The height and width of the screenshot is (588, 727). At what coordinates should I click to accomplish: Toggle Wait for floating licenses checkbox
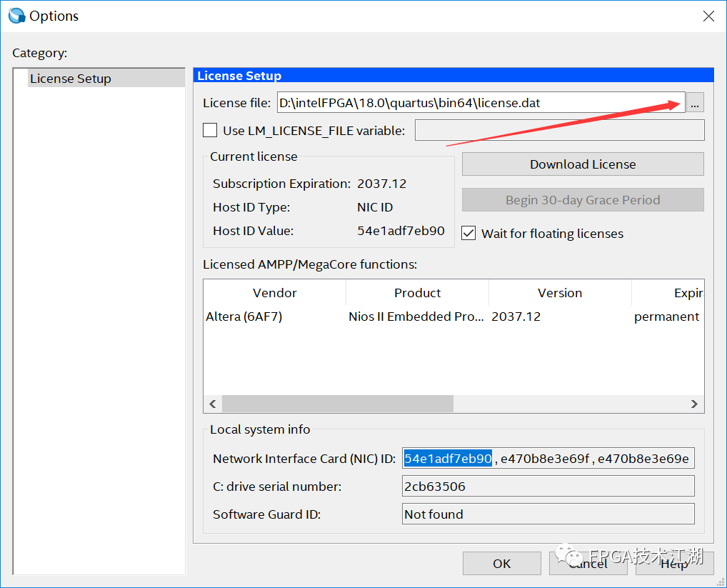coord(468,233)
